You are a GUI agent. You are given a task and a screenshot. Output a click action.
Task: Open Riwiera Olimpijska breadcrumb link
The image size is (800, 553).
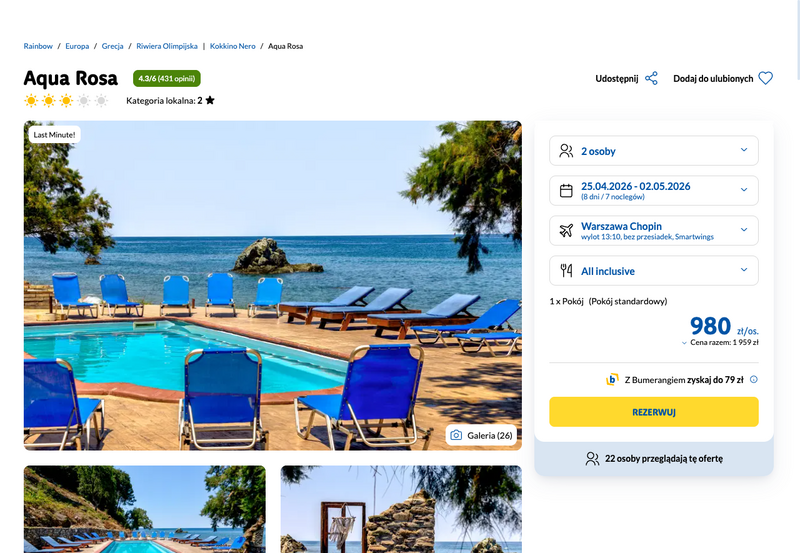[167, 46]
